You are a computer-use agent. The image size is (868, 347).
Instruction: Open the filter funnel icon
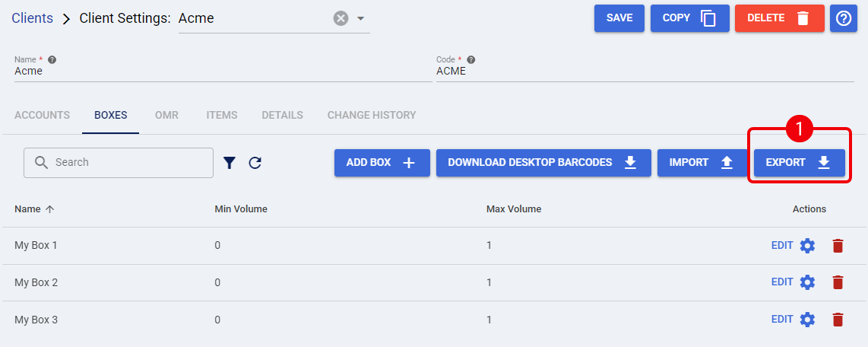point(230,162)
